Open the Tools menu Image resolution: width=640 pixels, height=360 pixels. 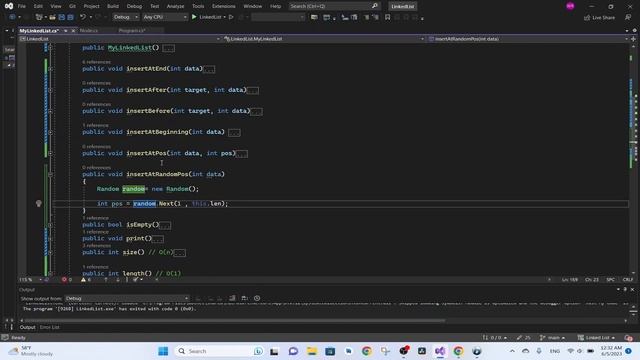point(198,6)
